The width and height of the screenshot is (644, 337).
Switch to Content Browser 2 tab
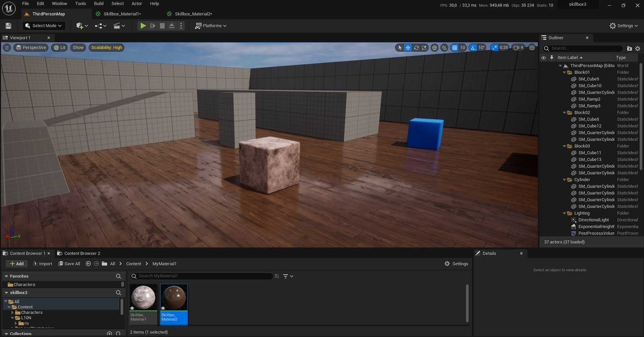(82, 253)
